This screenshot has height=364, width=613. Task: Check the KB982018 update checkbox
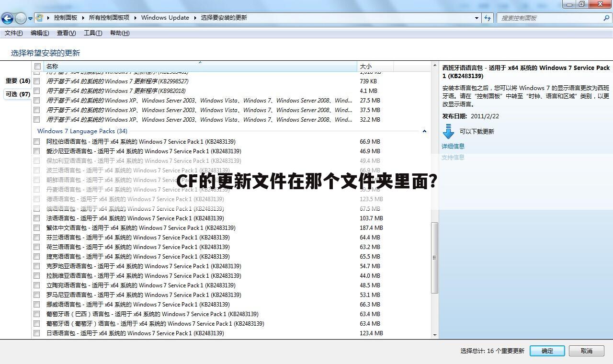37,91
